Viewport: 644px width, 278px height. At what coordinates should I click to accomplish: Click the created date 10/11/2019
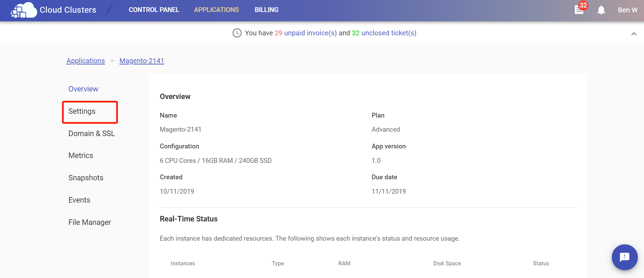click(x=177, y=191)
